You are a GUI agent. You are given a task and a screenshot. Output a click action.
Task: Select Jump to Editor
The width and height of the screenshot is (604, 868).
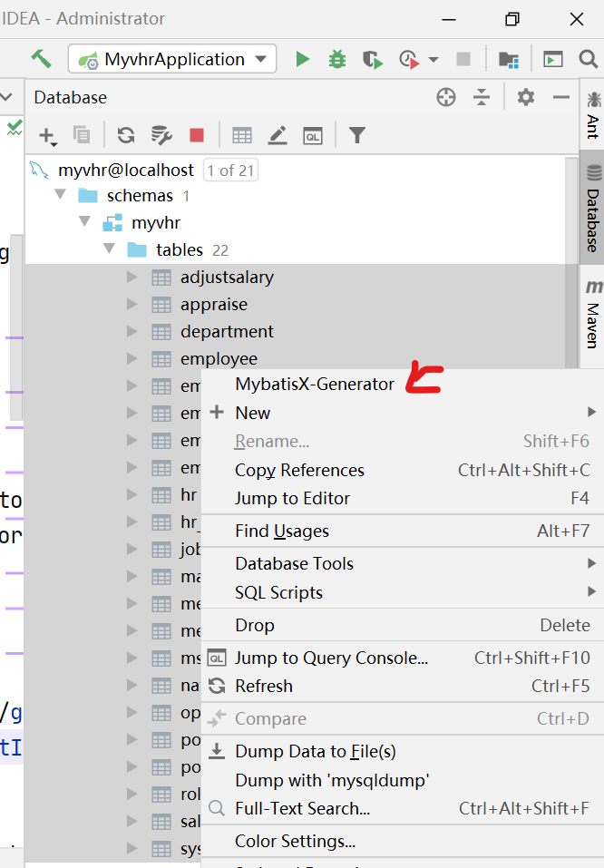tap(403, 498)
